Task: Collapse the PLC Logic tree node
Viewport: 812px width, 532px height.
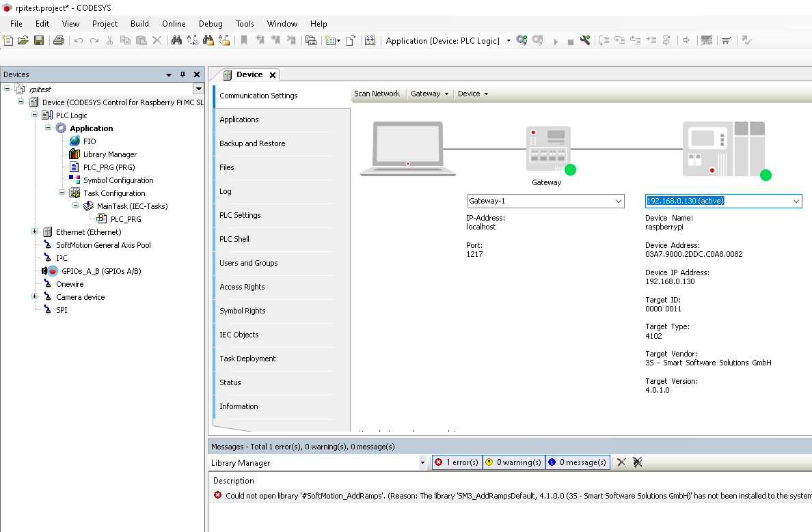Action: pyautogui.click(x=34, y=114)
